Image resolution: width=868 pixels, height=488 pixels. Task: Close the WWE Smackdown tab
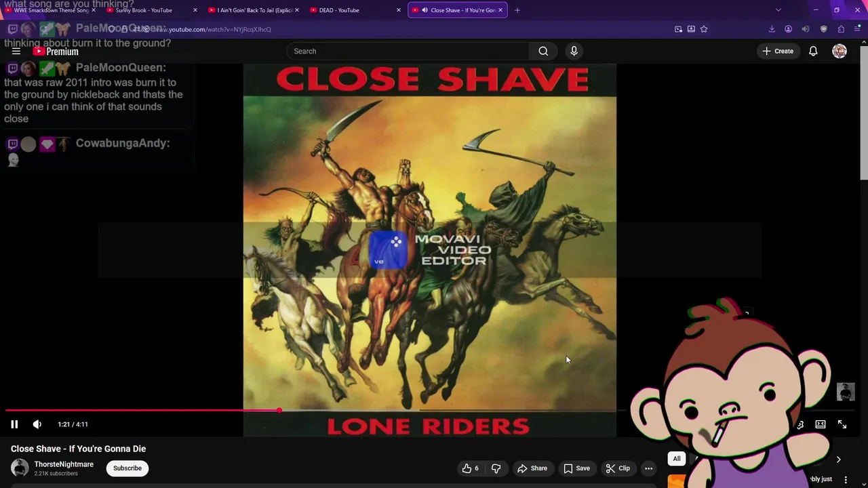pos(94,10)
